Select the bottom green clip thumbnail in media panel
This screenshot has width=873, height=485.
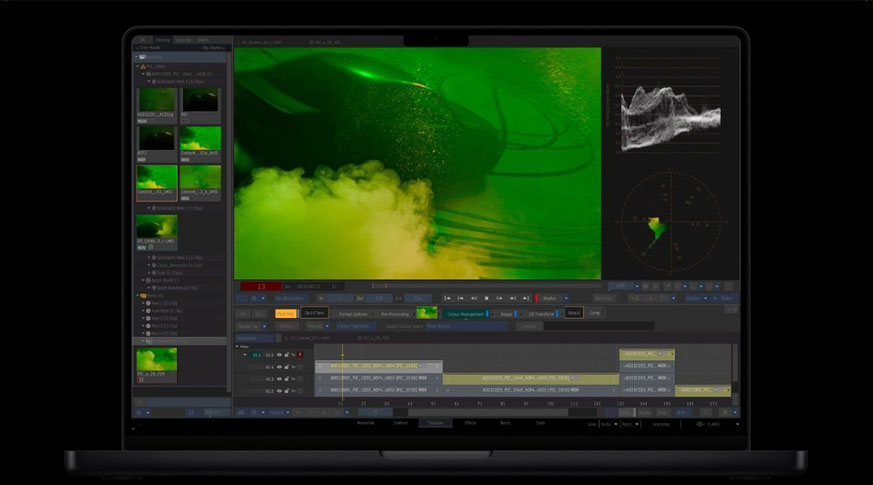tap(156, 360)
